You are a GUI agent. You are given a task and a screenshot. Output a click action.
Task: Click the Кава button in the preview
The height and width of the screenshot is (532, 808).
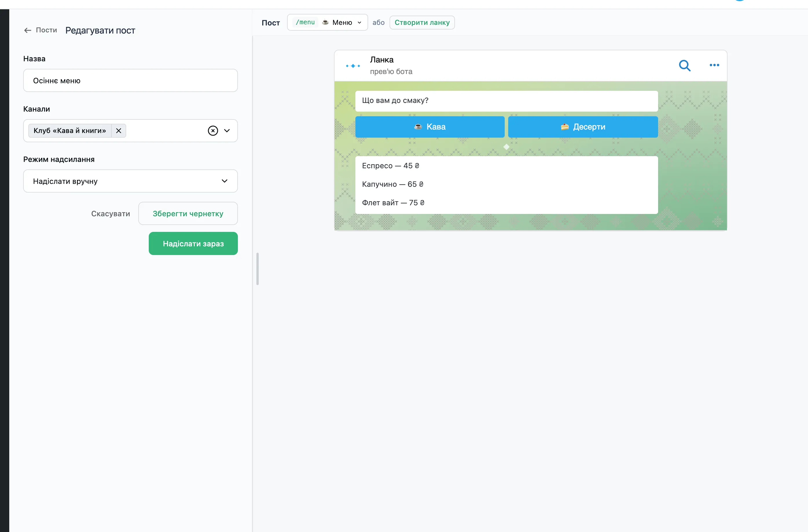pyautogui.click(x=430, y=127)
